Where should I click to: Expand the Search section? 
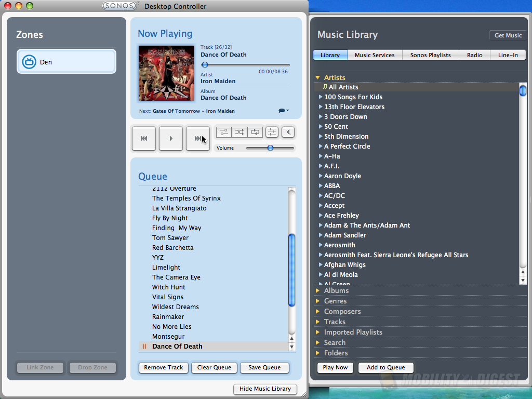click(317, 343)
